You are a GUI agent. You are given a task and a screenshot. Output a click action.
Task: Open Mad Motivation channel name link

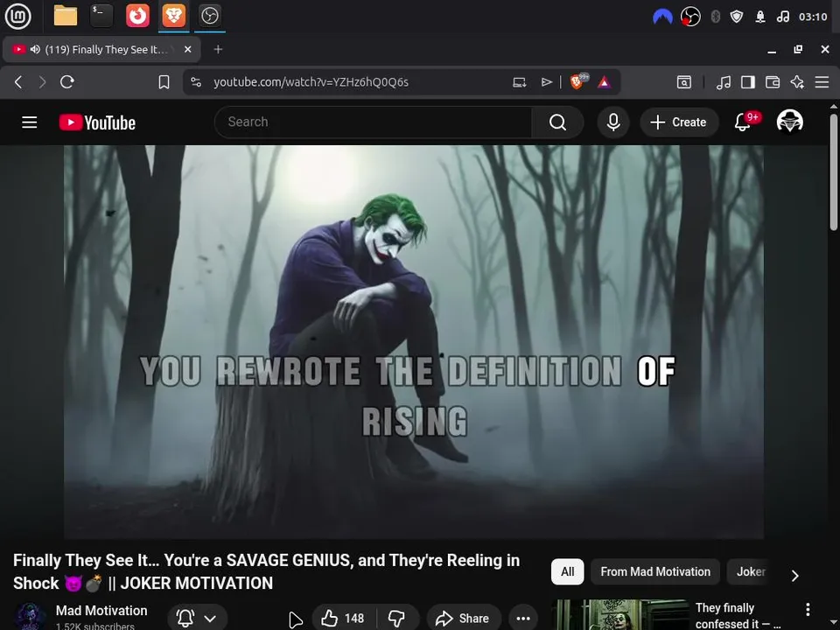tap(101, 611)
